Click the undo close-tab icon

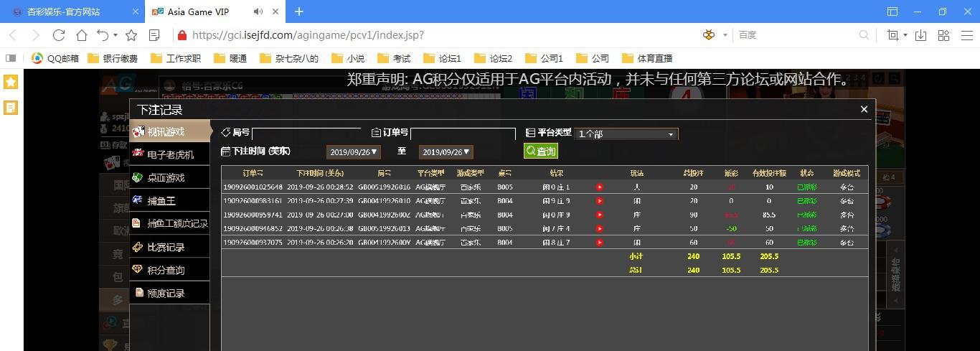[x=103, y=34]
